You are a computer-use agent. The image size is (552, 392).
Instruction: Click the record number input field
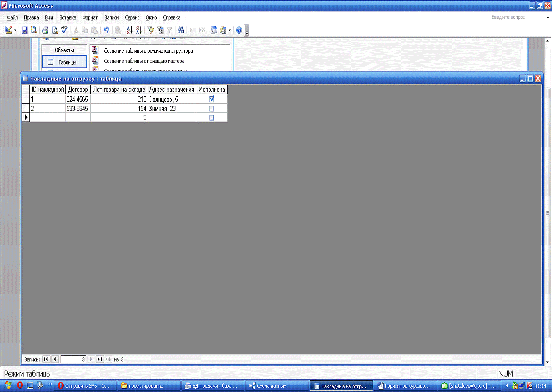tap(73, 359)
